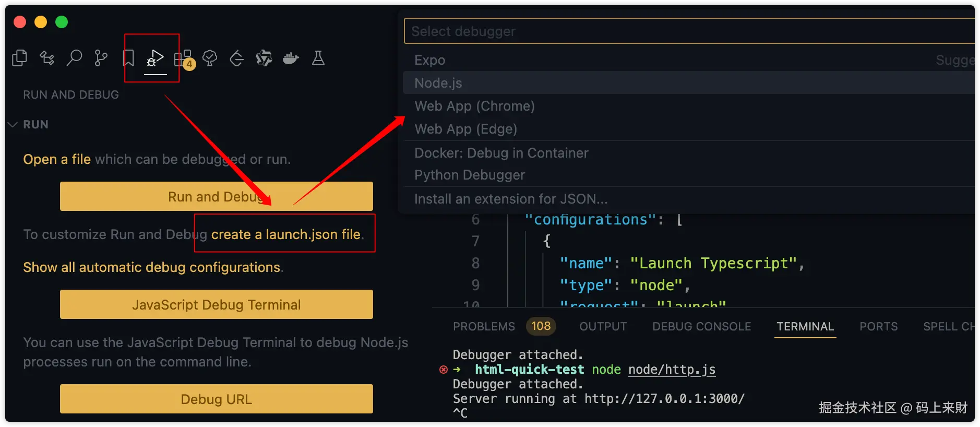
Task: Click line number 7 in the gutter
Action: (475, 241)
